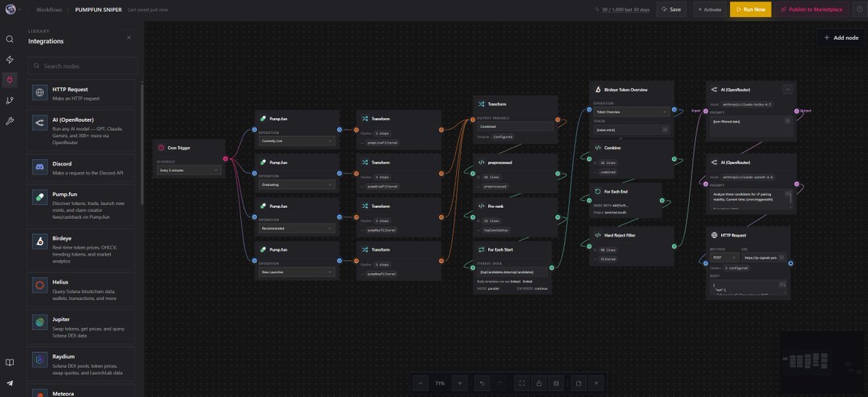Click the minimap thumbnail at bottom right

[x=823, y=363]
